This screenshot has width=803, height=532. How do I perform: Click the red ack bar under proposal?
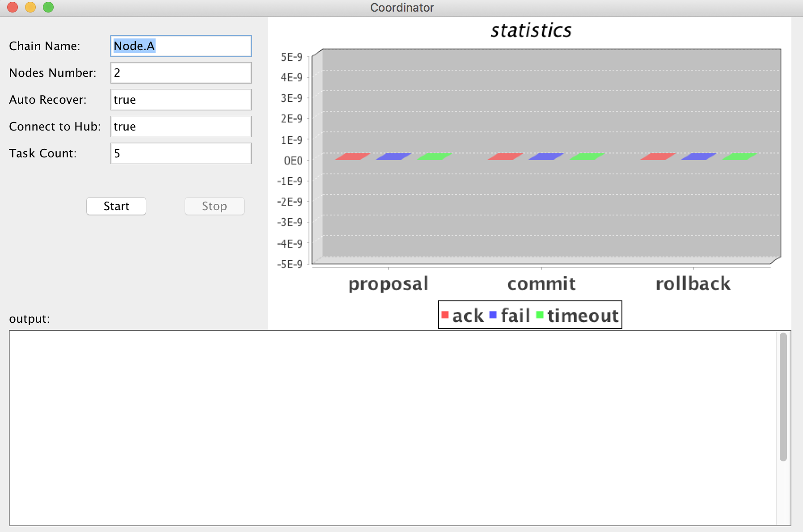[x=353, y=156]
